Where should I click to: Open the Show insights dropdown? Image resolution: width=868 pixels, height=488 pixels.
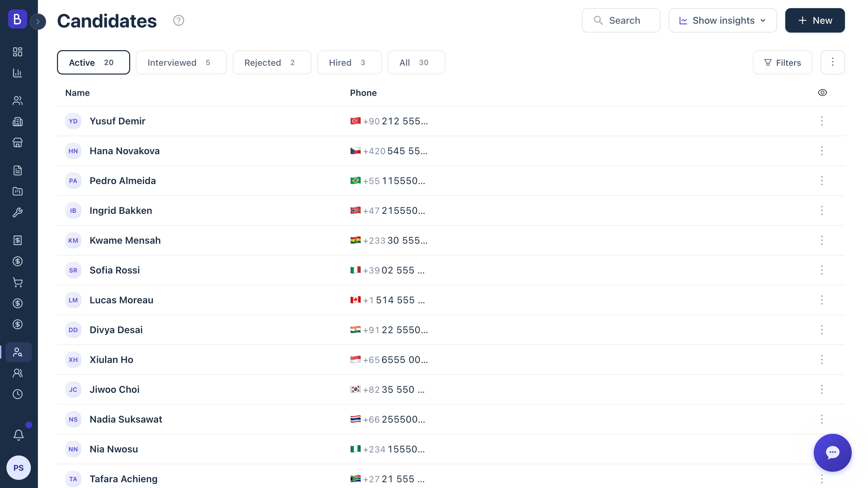(x=723, y=20)
